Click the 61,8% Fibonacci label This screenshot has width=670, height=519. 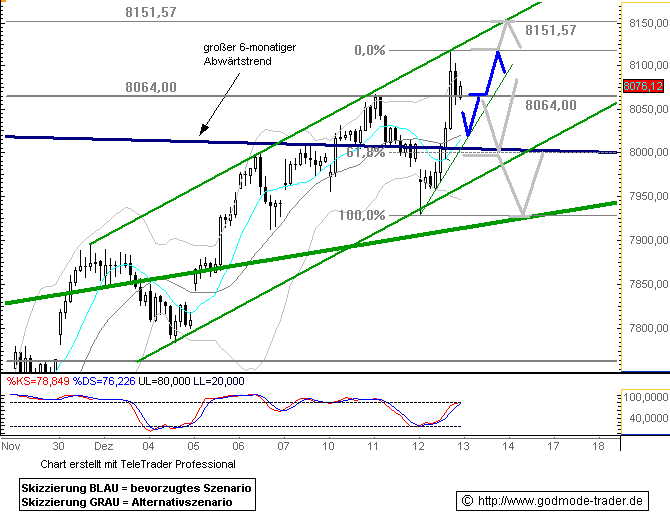tap(366, 152)
